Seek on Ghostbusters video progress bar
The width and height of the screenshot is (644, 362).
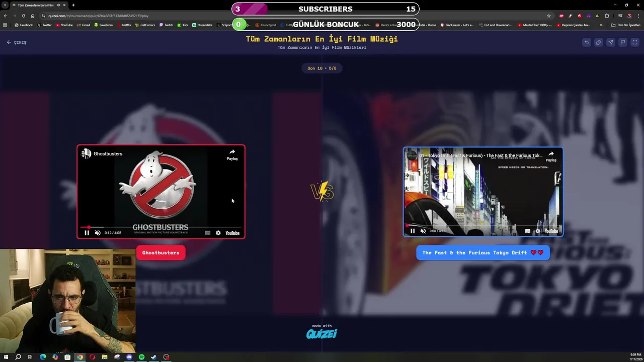tap(161, 227)
